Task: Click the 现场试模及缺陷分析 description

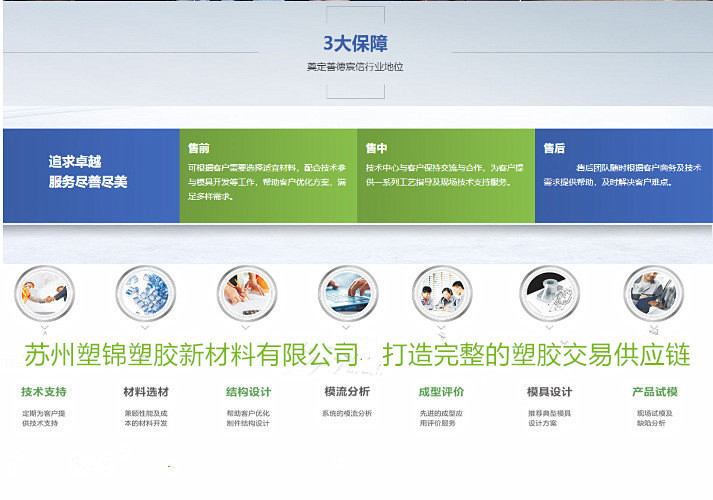Action: coord(655,418)
